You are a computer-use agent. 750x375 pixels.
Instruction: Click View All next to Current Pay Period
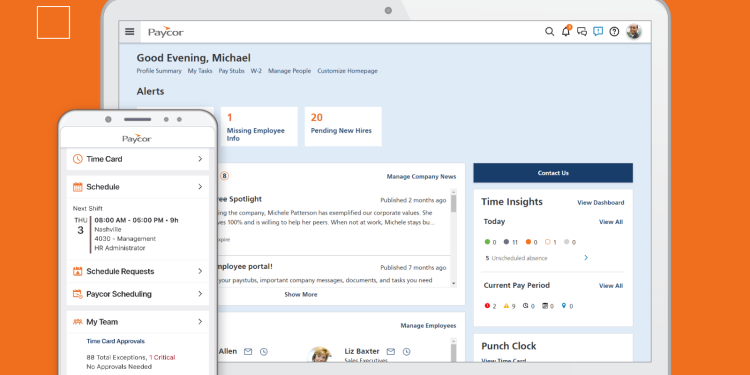pyautogui.click(x=611, y=286)
